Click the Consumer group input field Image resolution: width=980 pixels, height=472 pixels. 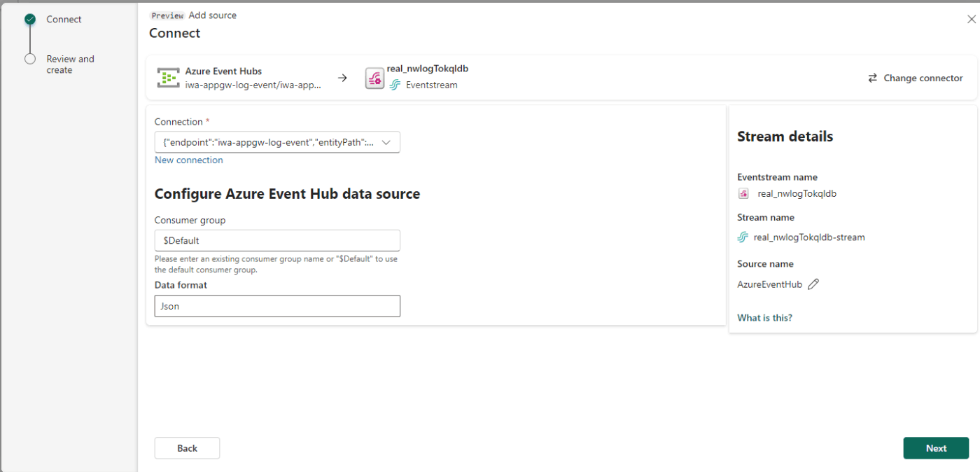pyautogui.click(x=277, y=240)
